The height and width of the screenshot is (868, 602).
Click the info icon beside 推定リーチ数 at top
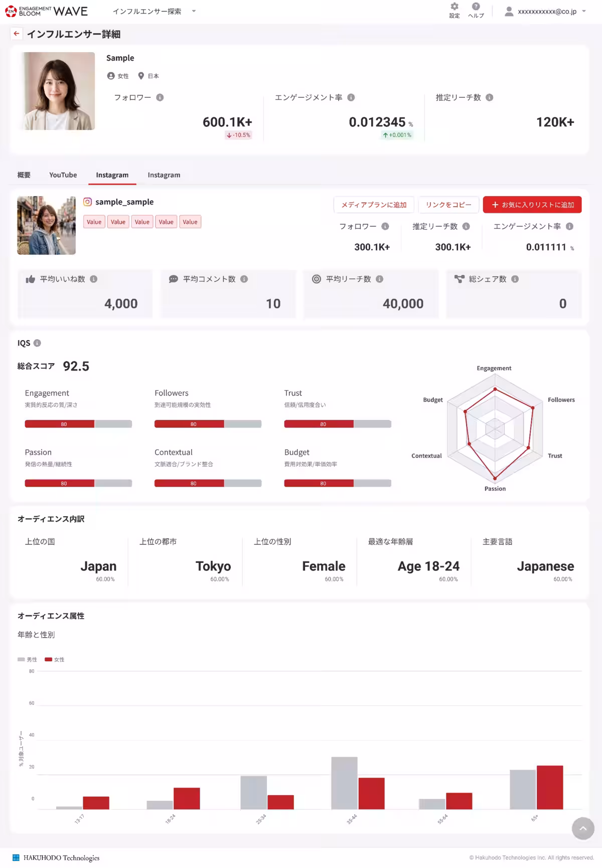point(490,97)
